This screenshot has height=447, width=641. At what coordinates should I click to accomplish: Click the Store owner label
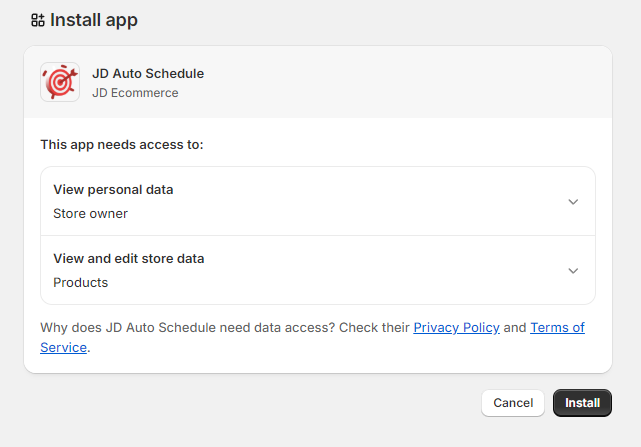(x=90, y=213)
